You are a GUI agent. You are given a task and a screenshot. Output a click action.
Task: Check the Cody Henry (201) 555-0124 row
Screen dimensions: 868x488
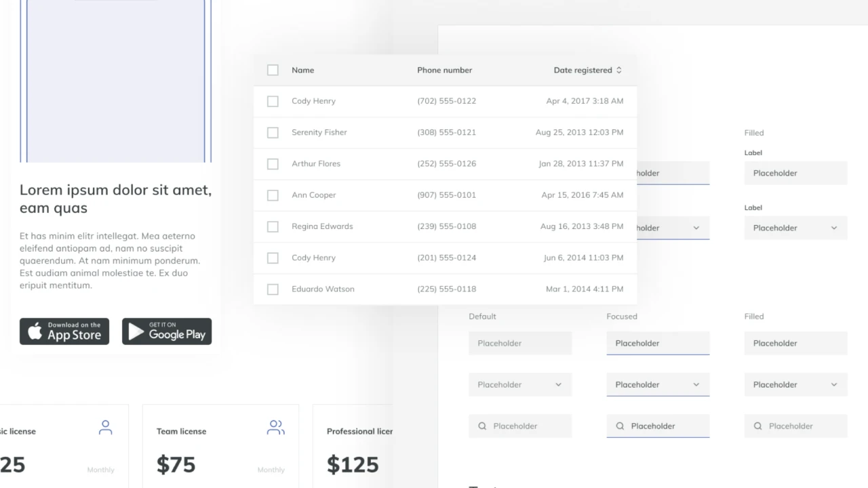273,258
